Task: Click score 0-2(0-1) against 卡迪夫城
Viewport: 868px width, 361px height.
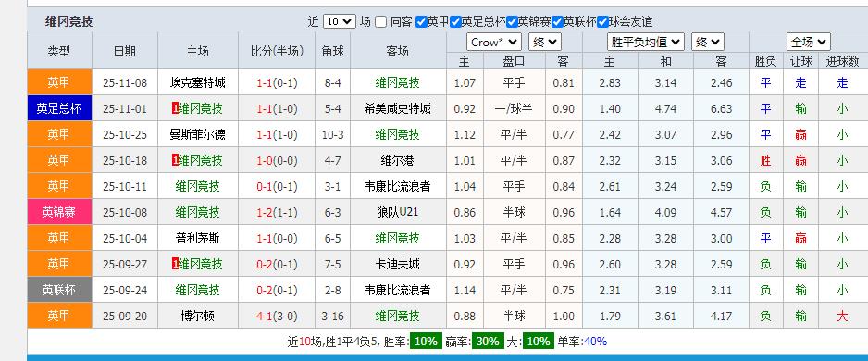Action: [277, 264]
